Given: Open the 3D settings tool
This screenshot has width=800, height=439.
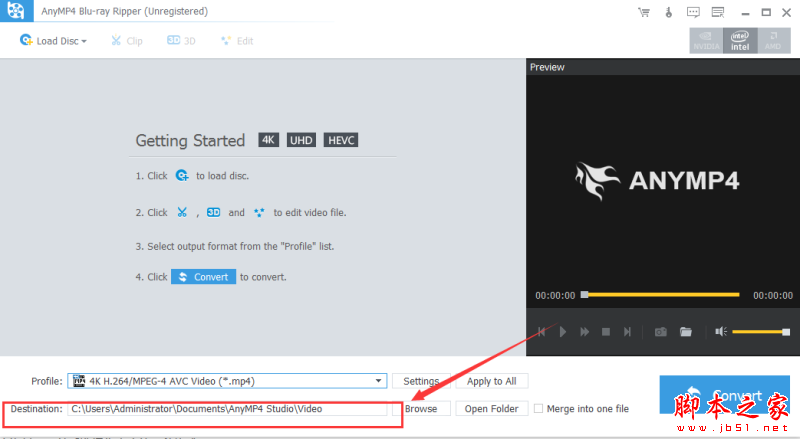Looking at the screenshot, I should [181, 40].
